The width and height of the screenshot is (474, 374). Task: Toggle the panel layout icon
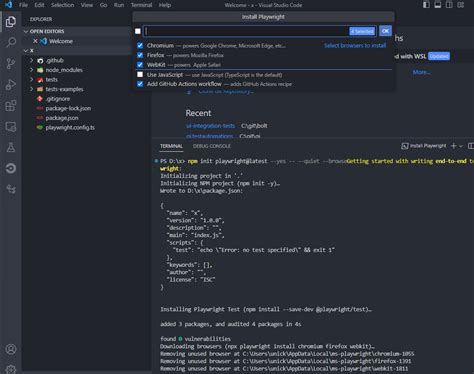click(438, 5)
